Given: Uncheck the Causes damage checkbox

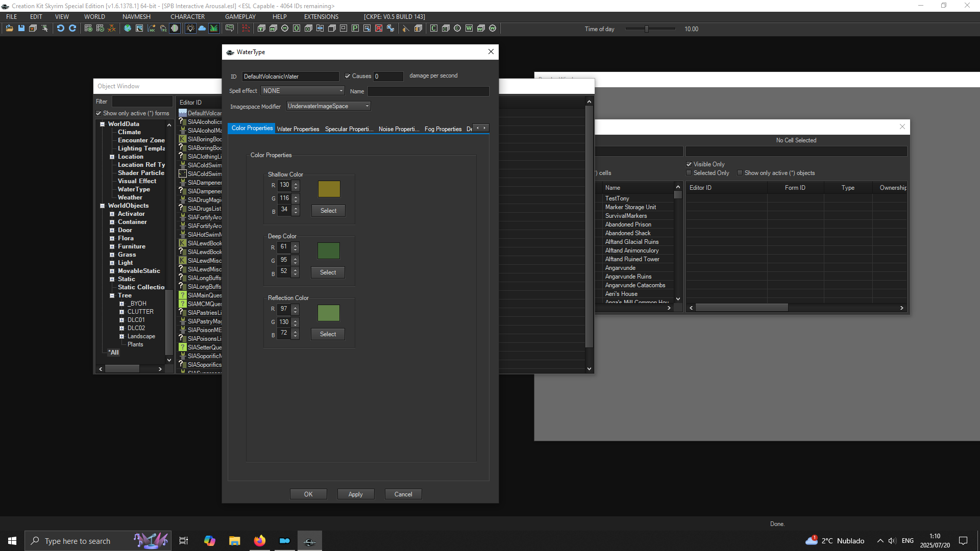Looking at the screenshot, I should pyautogui.click(x=348, y=76).
